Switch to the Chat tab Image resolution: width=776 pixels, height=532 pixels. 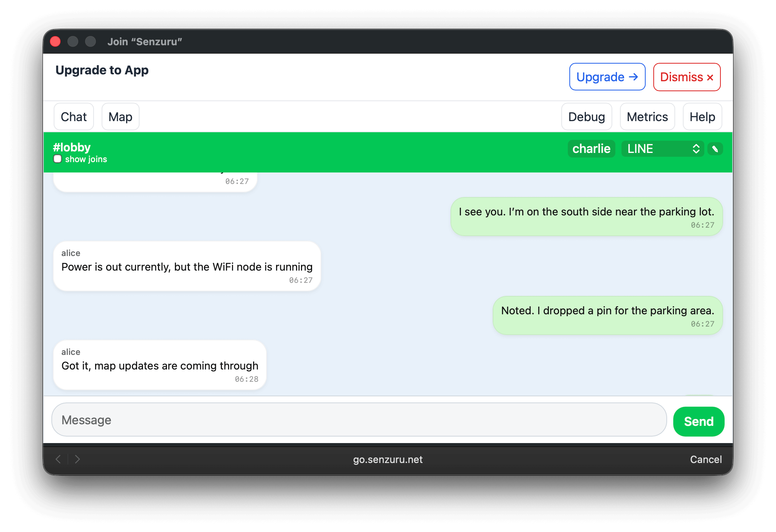[x=74, y=117]
